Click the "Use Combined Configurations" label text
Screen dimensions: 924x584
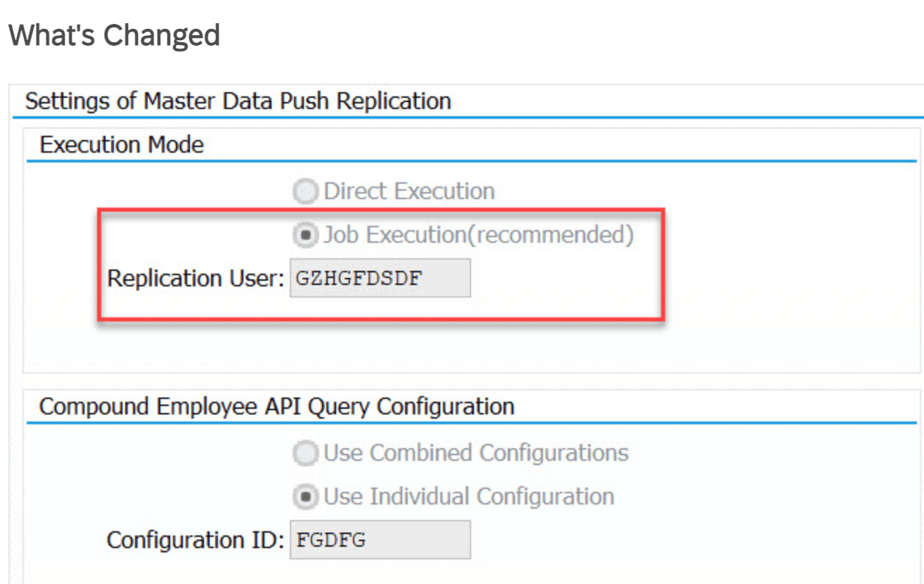475,453
